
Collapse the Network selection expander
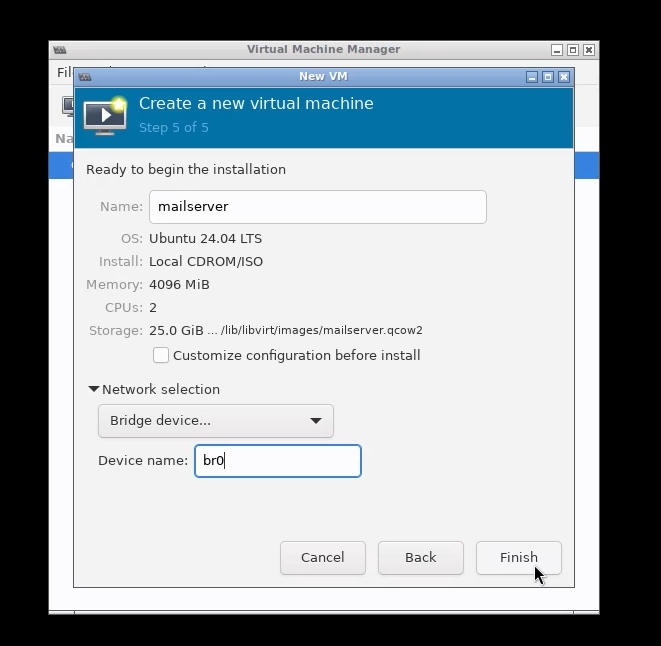[x=154, y=389]
